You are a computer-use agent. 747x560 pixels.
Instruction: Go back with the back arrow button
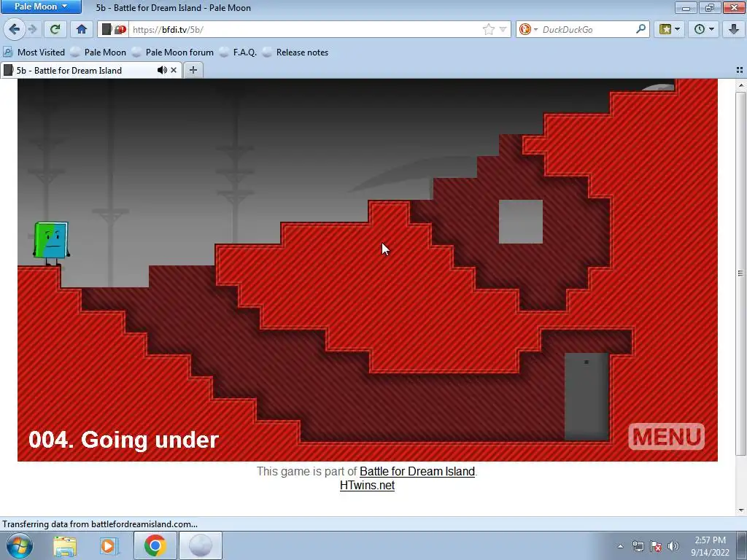point(15,29)
